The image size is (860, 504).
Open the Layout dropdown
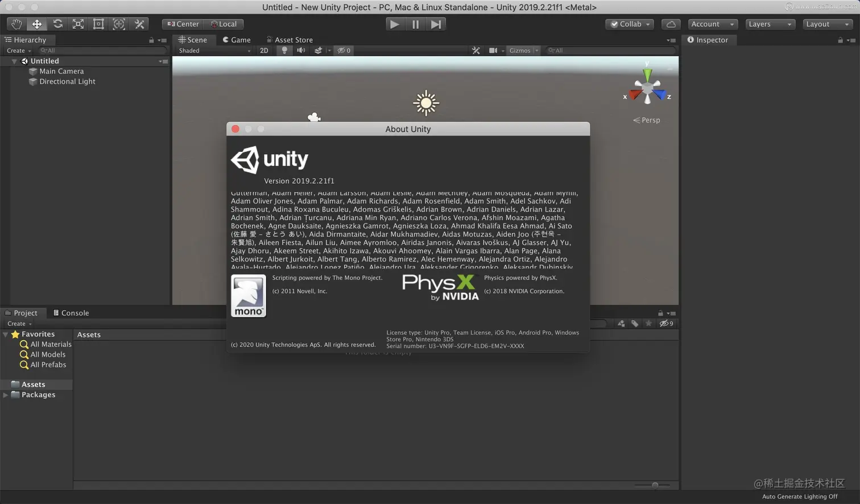828,24
